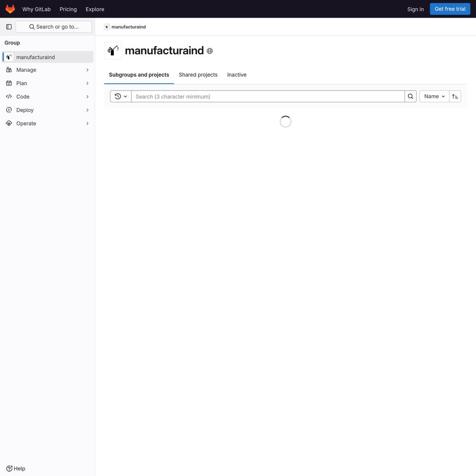
Task: Click the Sign in link
Action: click(x=416, y=9)
